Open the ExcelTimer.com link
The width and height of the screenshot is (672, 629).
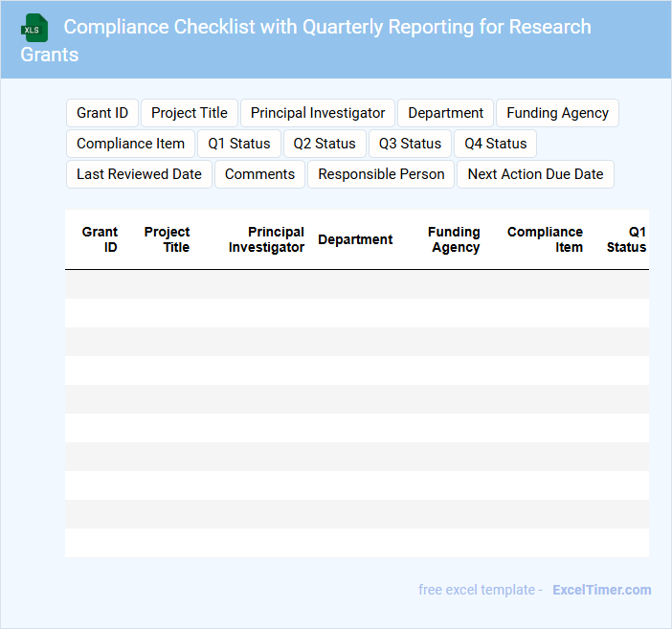click(601, 590)
